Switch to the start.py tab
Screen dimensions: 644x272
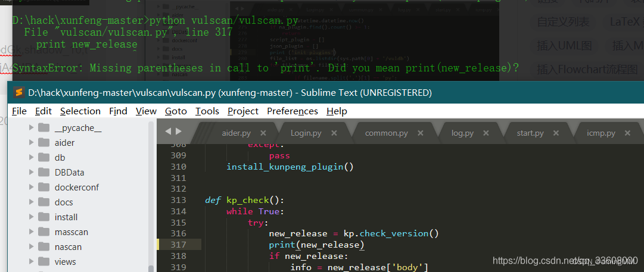(530, 133)
